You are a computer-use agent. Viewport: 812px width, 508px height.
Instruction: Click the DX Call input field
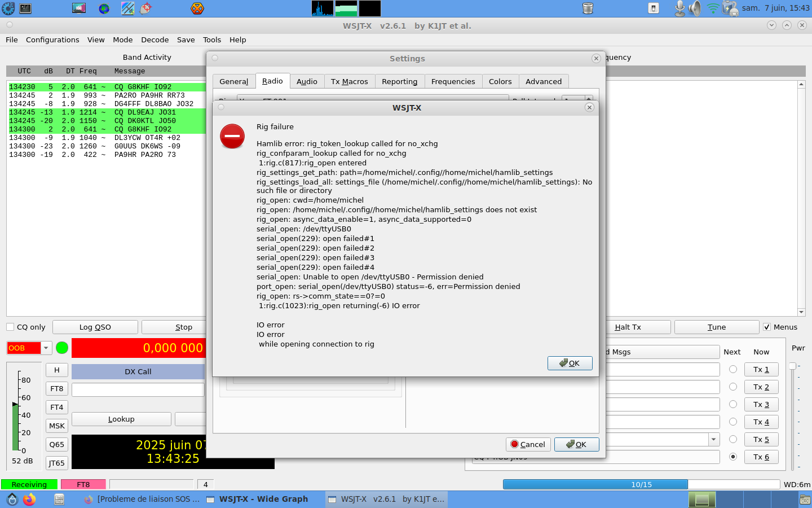point(138,389)
